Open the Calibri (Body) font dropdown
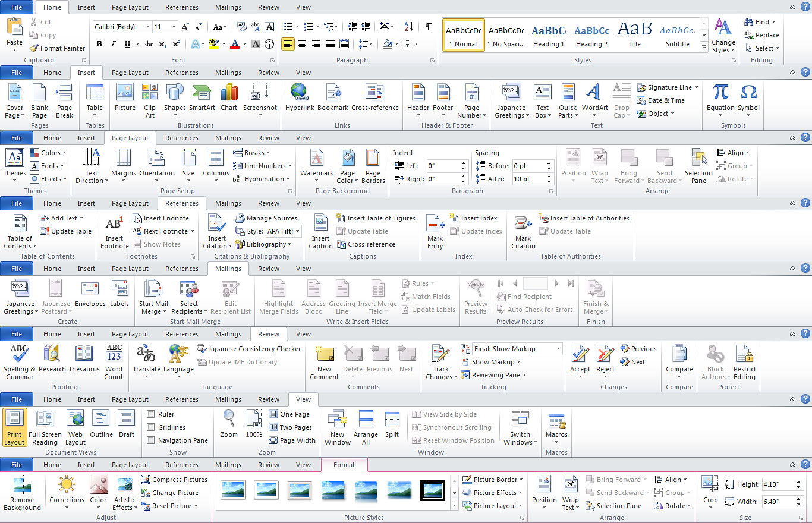 148,27
